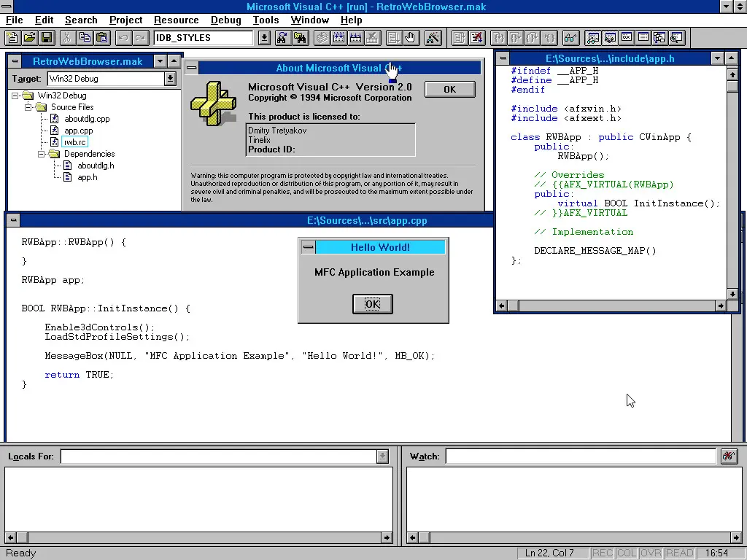
Task: Open the Help menu
Action: pyautogui.click(x=351, y=20)
